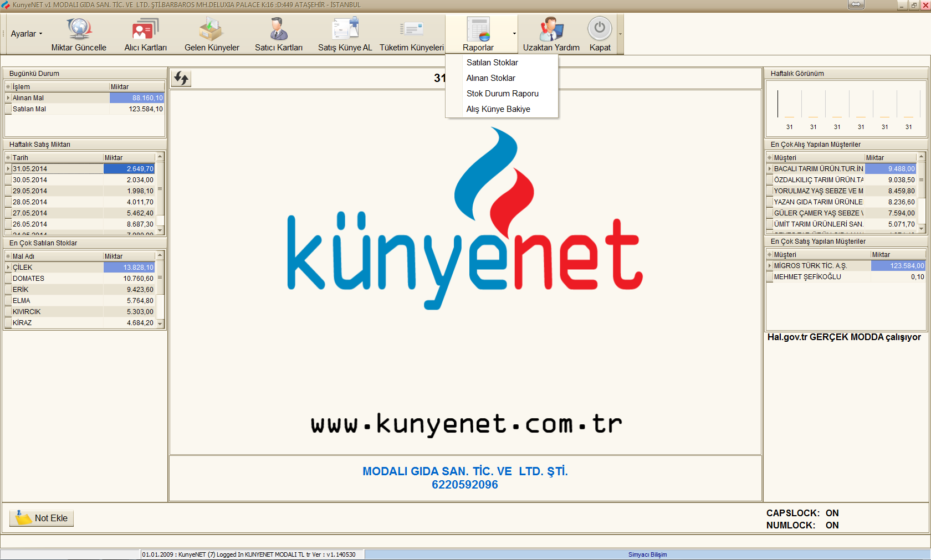Expand the Raporlar dropdown arrow
The height and width of the screenshot is (560, 931).
click(514, 34)
